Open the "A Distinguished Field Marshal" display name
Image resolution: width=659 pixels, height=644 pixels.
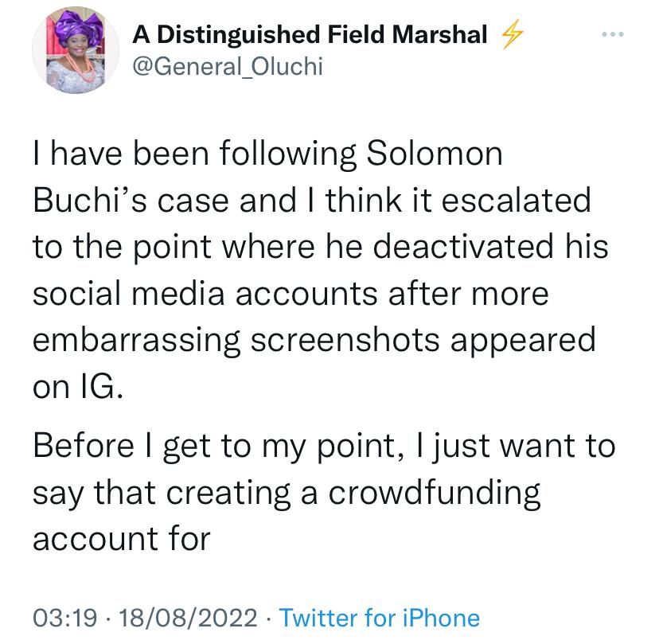tap(310, 34)
